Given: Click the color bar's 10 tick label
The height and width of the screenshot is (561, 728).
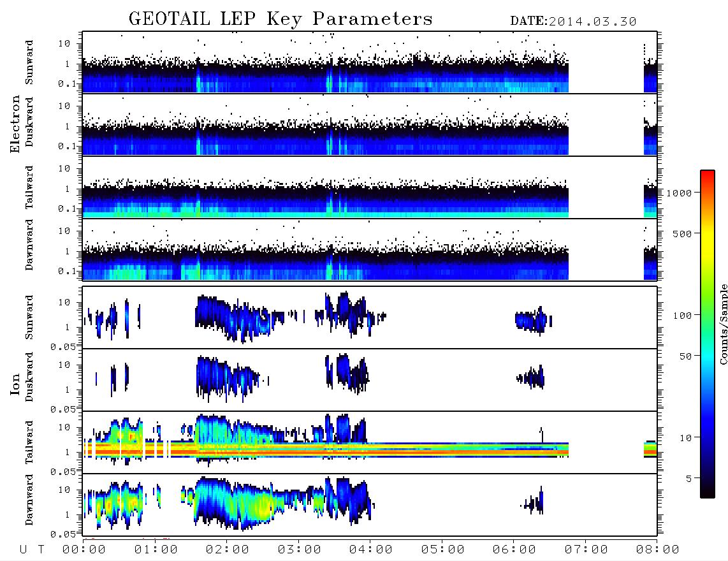Looking at the screenshot, I should pyautogui.click(x=685, y=437).
